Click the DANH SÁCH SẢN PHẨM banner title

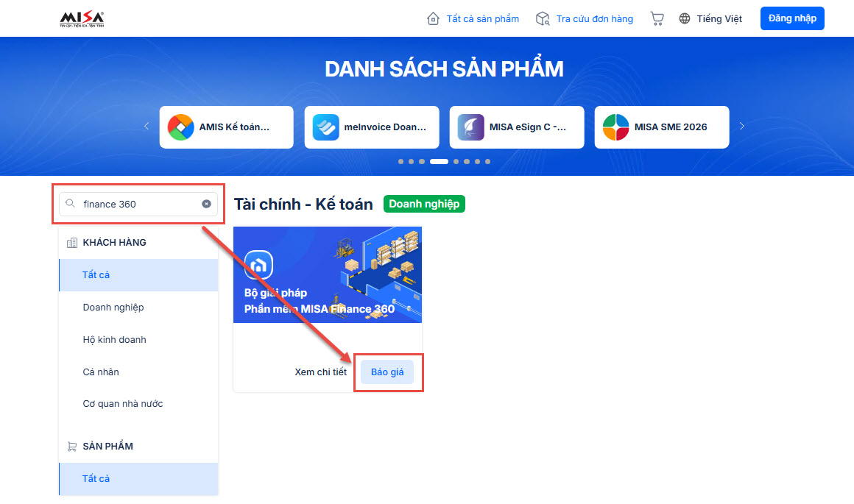tap(444, 69)
